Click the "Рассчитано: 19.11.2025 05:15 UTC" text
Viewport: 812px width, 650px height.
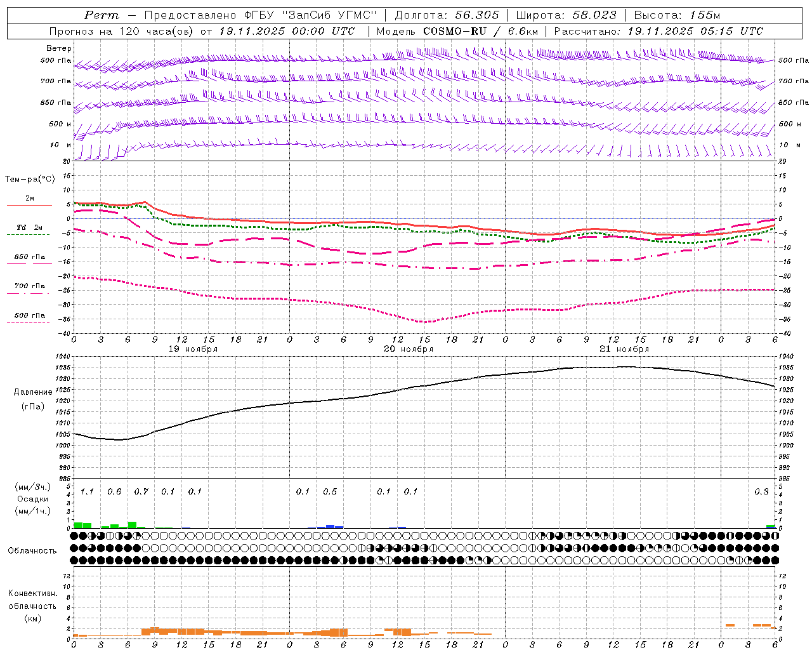tap(658, 31)
